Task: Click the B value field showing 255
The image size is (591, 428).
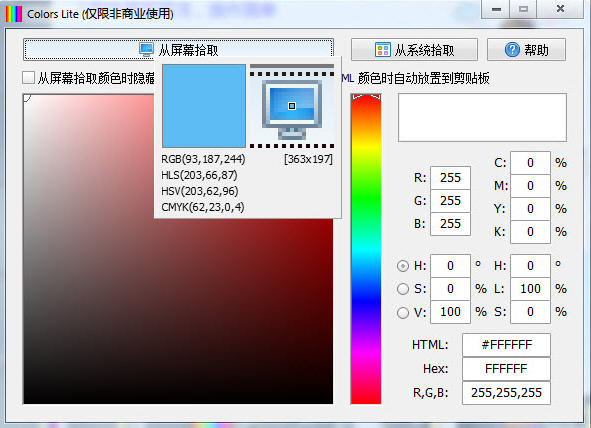Action: 450,224
